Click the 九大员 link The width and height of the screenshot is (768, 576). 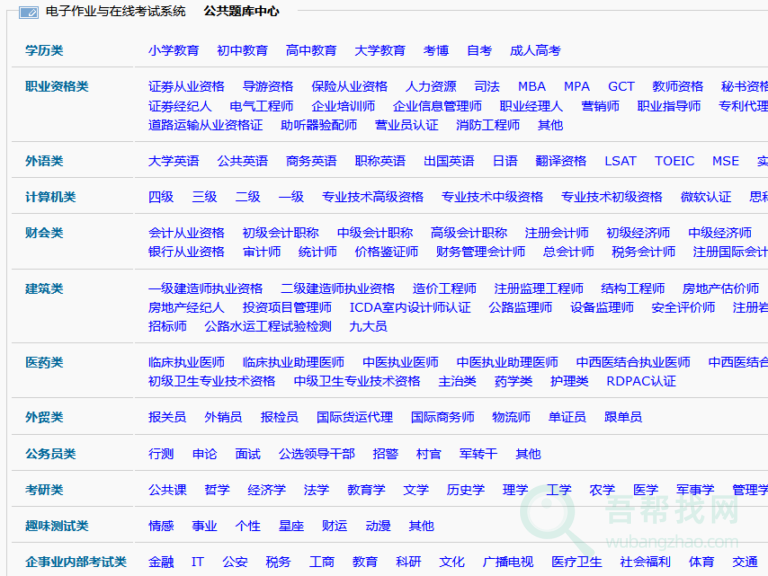tap(368, 326)
